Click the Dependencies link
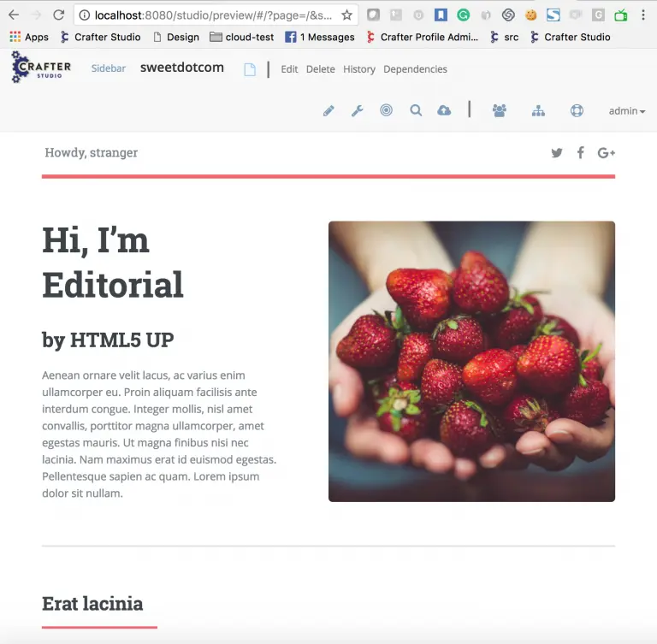657x644 pixels. [415, 69]
